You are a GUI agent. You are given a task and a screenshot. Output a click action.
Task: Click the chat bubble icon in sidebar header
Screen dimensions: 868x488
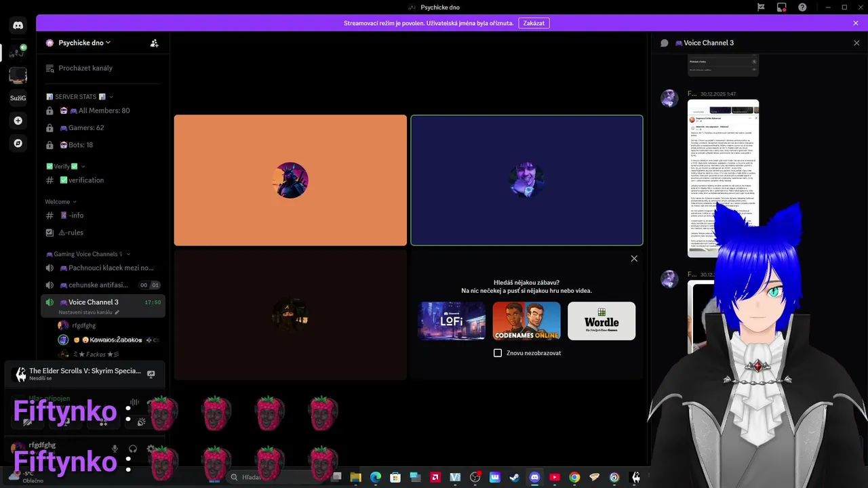(x=665, y=43)
